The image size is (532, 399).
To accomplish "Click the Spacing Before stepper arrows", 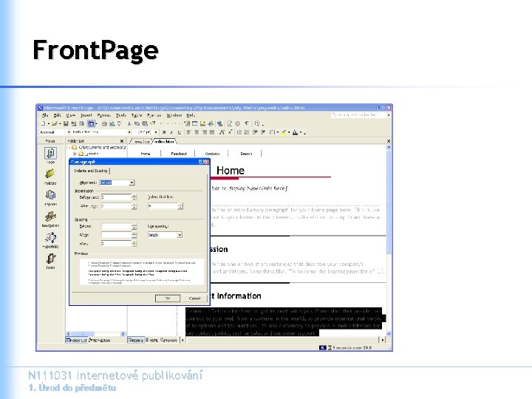I will pos(134,226).
